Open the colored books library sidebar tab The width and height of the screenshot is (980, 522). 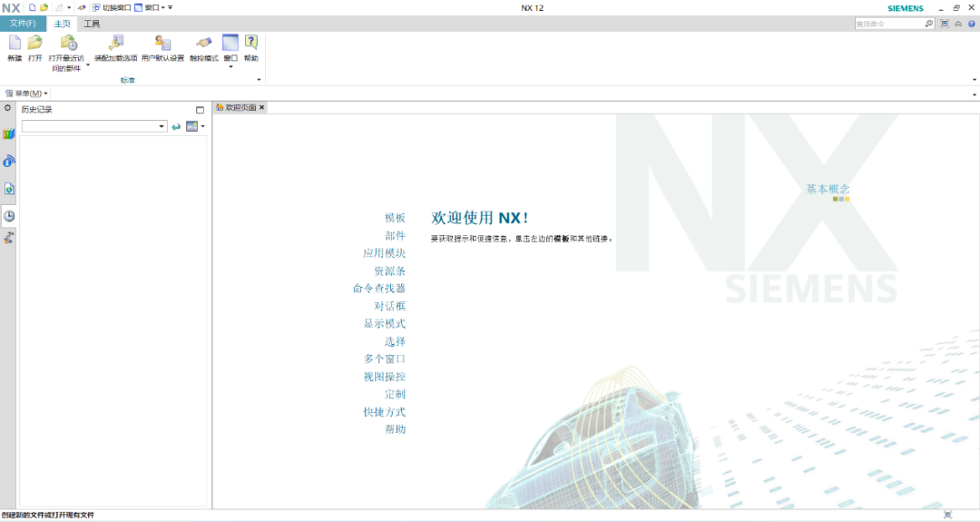9,133
